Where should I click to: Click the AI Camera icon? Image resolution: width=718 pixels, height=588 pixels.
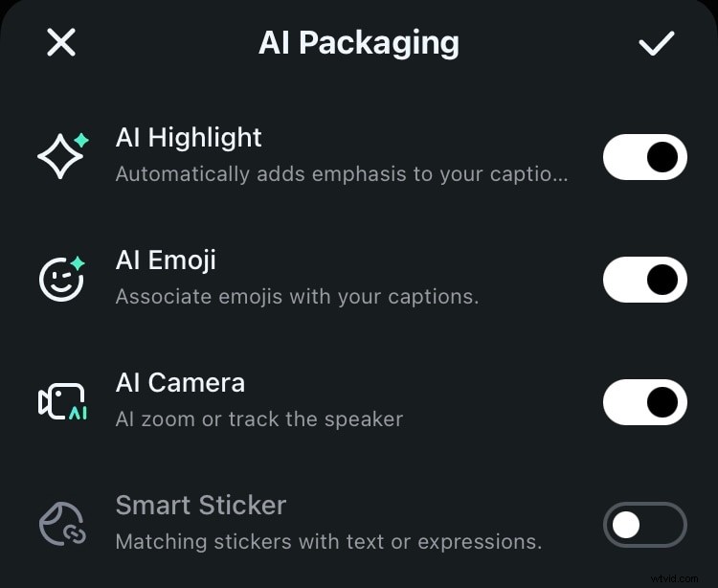tap(62, 401)
